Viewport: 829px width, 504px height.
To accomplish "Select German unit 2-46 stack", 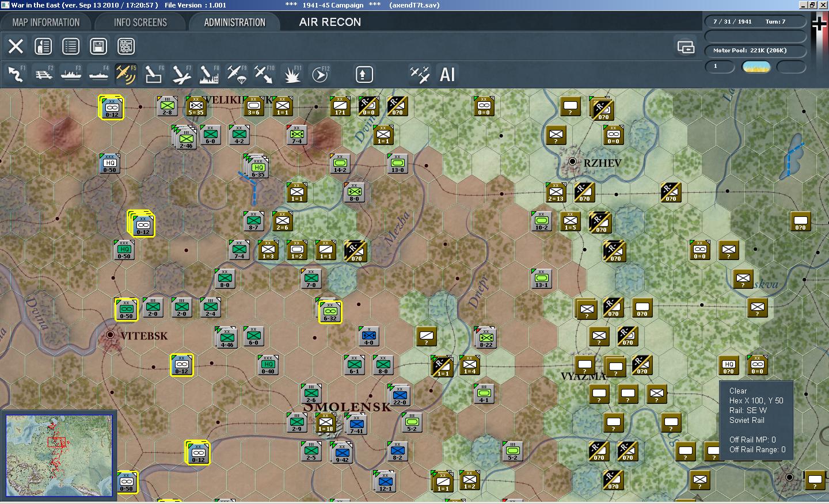I will (x=186, y=139).
